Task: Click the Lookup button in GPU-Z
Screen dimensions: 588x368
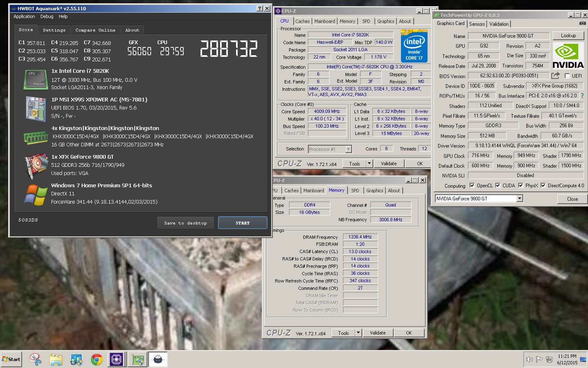Action: tap(568, 36)
